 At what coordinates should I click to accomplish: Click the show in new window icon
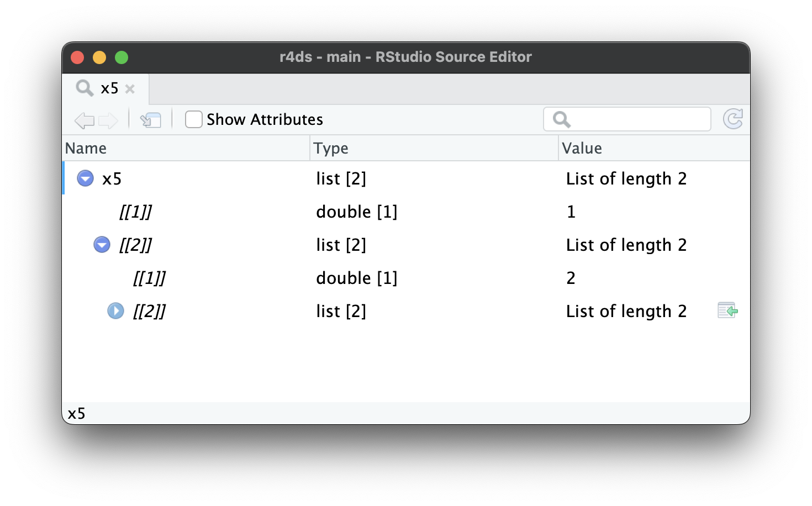[x=150, y=120]
